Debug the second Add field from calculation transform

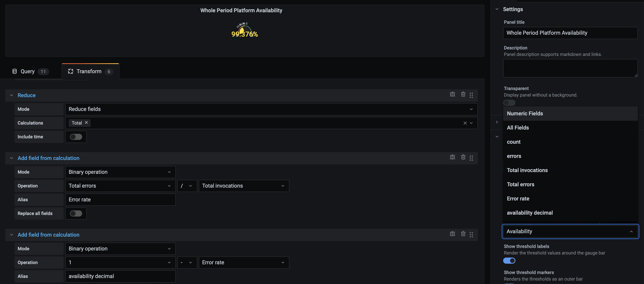tap(452, 234)
